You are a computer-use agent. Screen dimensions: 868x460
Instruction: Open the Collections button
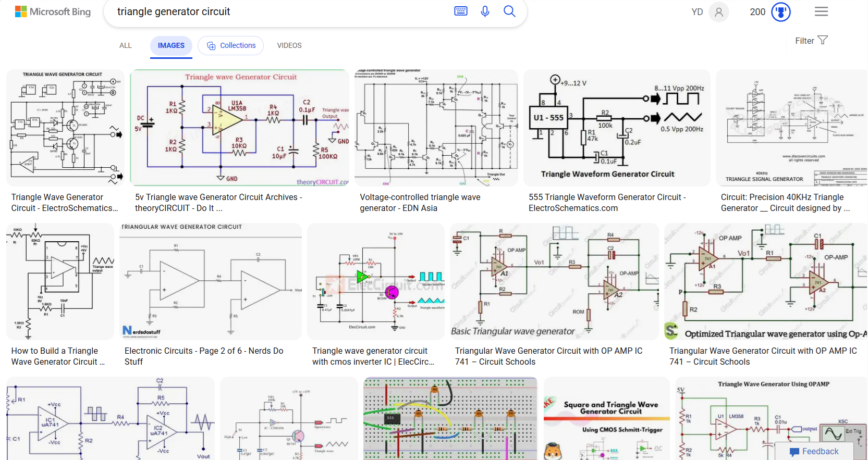coord(231,45)
